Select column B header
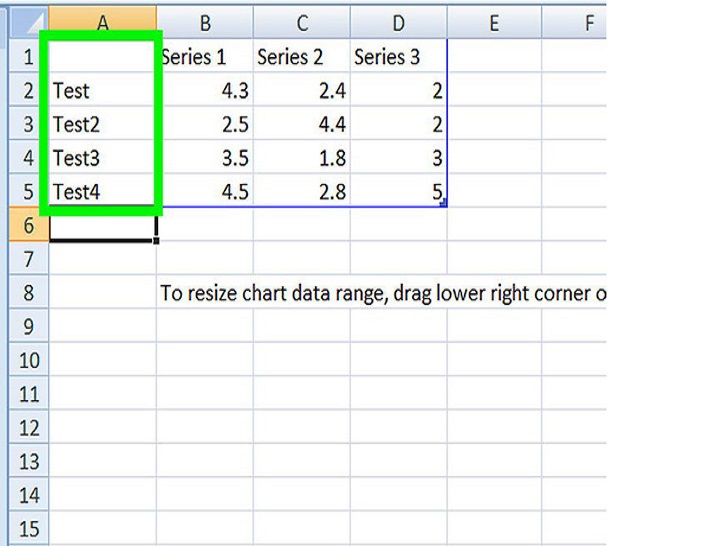 pyautogui.click(x=205, y=22)
